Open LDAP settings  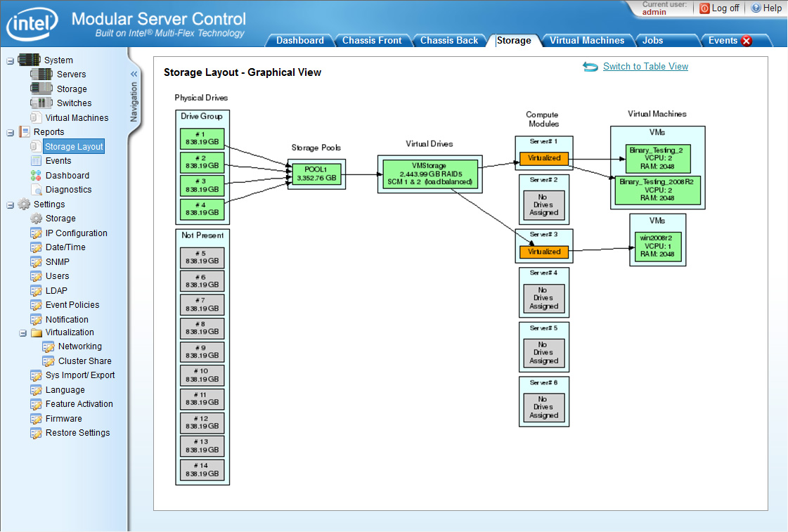click(x=56, y=290)
